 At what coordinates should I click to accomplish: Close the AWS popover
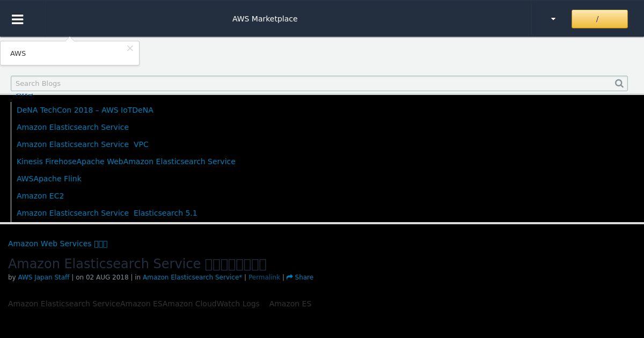(130, 48)
